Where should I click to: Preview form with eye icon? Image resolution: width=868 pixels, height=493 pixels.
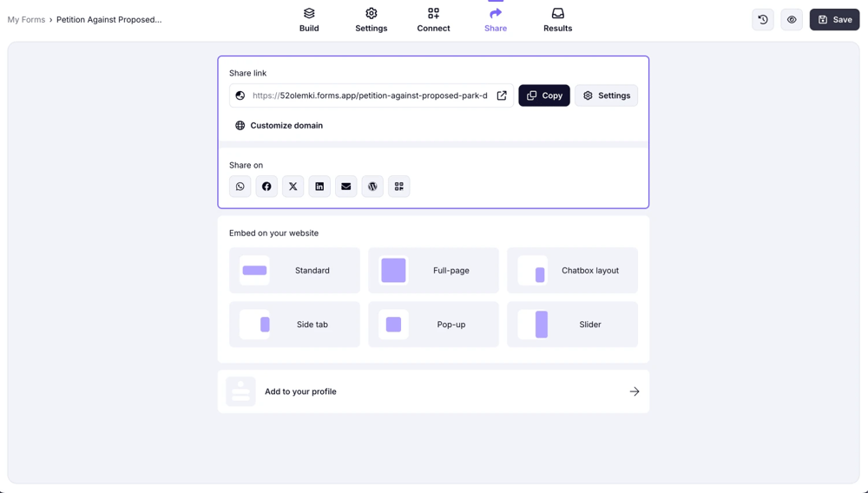point(792,20)
